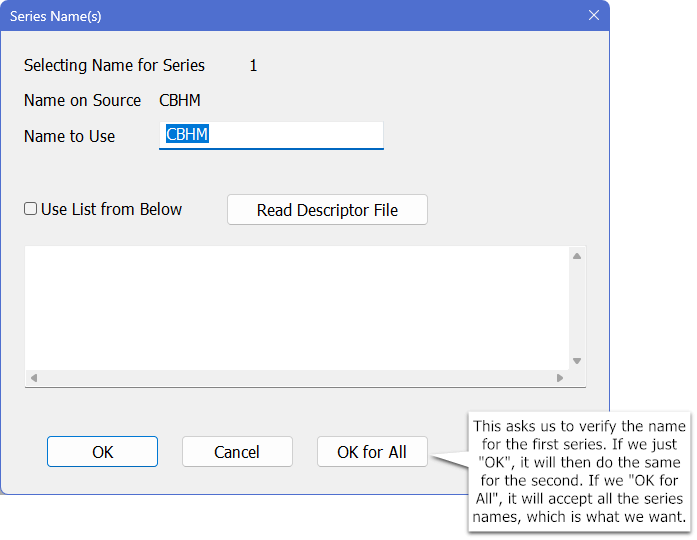Click the horizontal scrollbar track of list
697x540 pixels.
click(x=297, y=378)
